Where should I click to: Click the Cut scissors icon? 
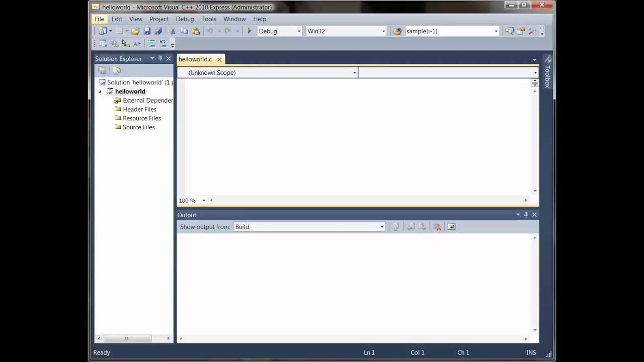click(173, 31)
